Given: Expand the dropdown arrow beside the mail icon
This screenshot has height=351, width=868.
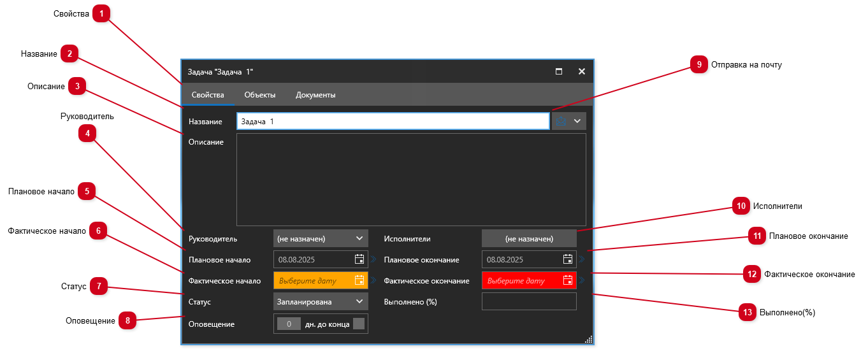Looking at the screenshot, I should [577, 121].
